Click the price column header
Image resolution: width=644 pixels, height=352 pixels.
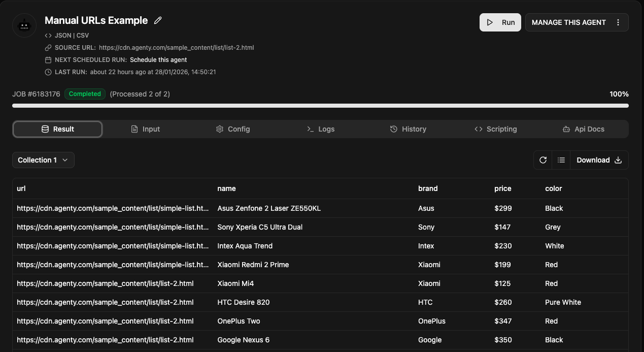click(x=502, y=188)
